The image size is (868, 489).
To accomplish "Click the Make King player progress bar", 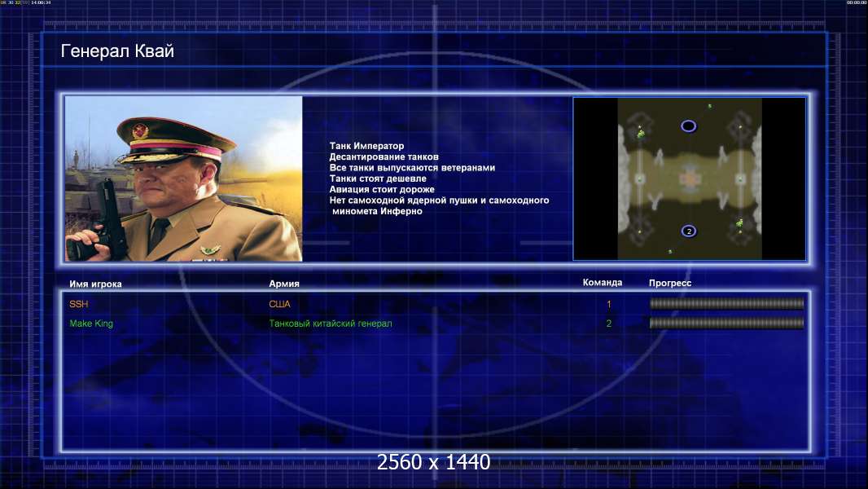I will coord(726,324).
